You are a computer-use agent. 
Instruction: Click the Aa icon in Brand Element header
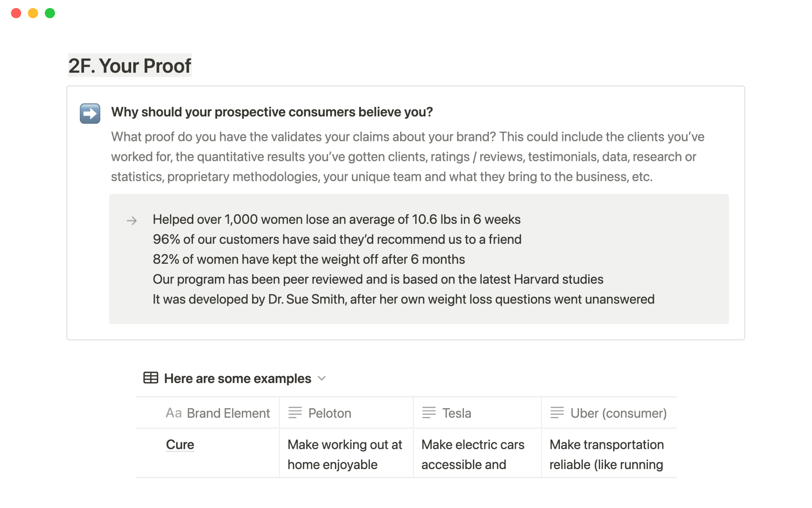[x=173, y=413]
